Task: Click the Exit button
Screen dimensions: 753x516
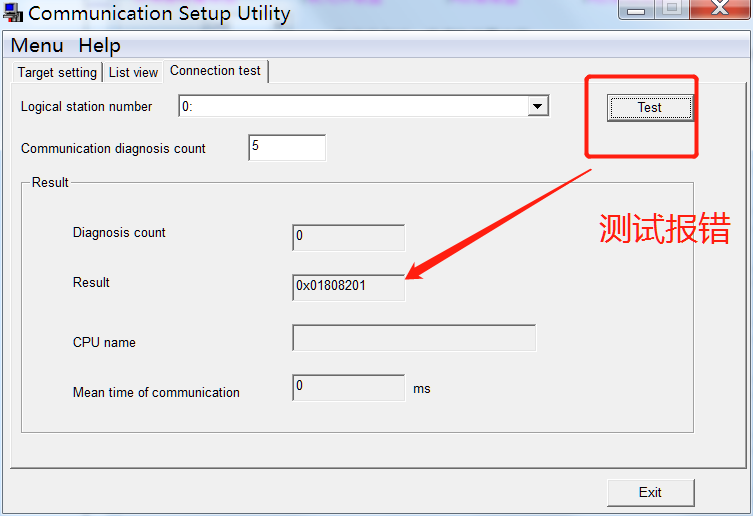Action: pyautogui.click(x=650, y=492)
